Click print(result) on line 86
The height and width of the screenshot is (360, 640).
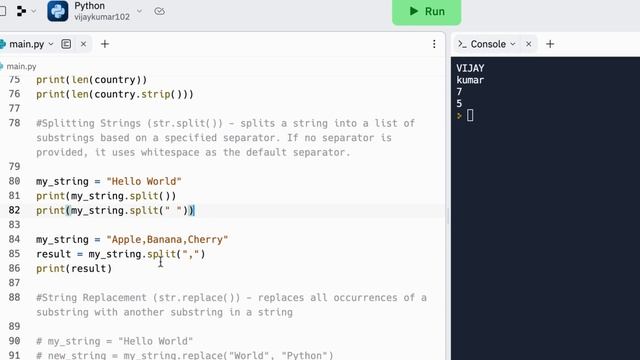(74, 269)
